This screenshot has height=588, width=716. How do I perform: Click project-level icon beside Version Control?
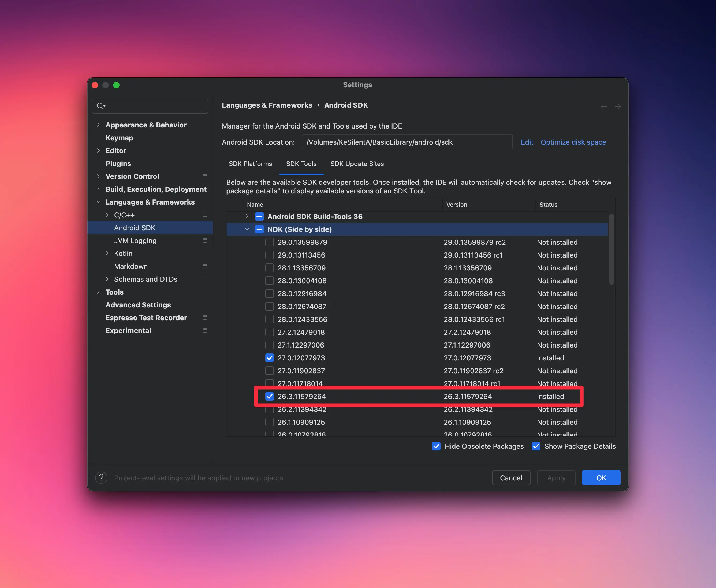click(x=205, y=176)
